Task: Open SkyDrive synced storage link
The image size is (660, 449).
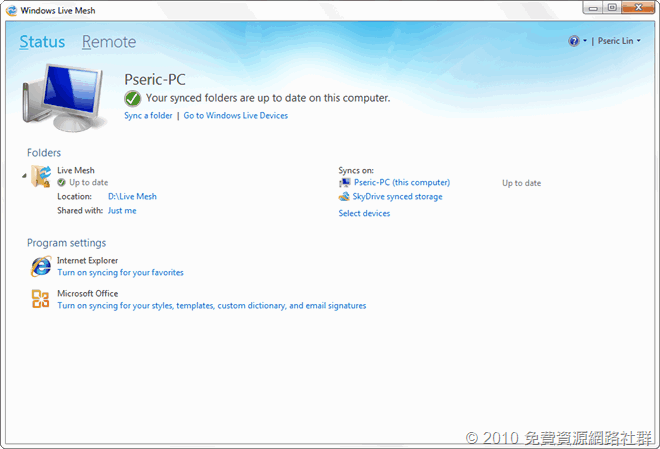Action: (x=397, y=197)
